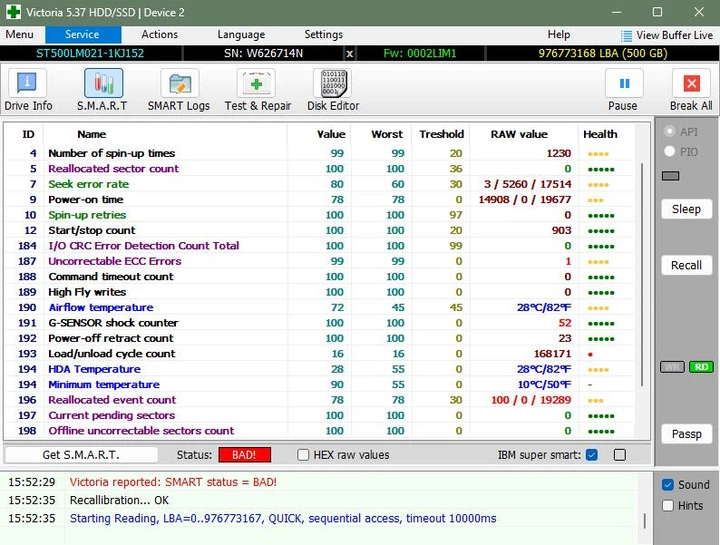Uncheck the IBM super smart checkbox
Screen dimensions: 720x545
point(592,455)
